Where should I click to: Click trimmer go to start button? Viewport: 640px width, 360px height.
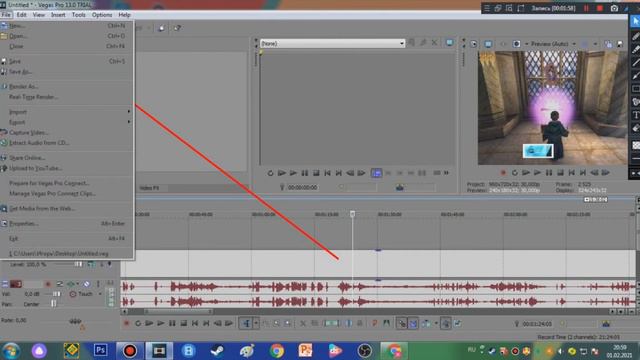[x=327, y=173]
